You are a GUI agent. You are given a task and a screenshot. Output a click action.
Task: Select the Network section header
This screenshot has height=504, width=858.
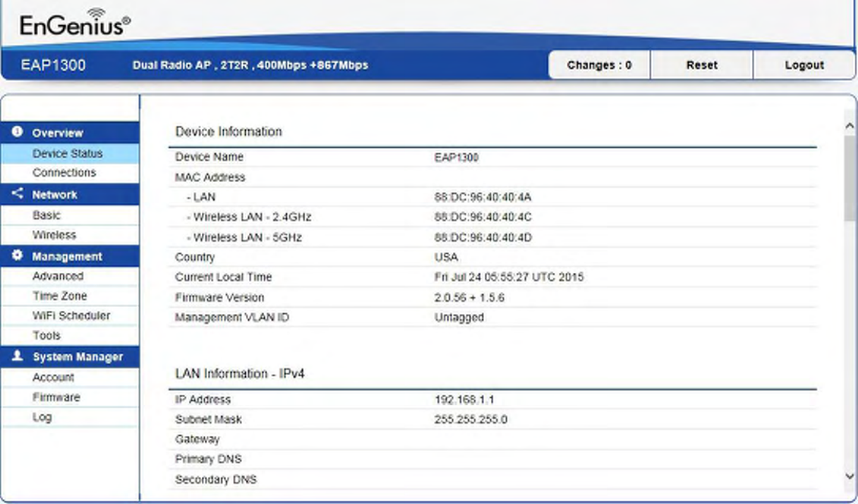(x=69, y=195)
